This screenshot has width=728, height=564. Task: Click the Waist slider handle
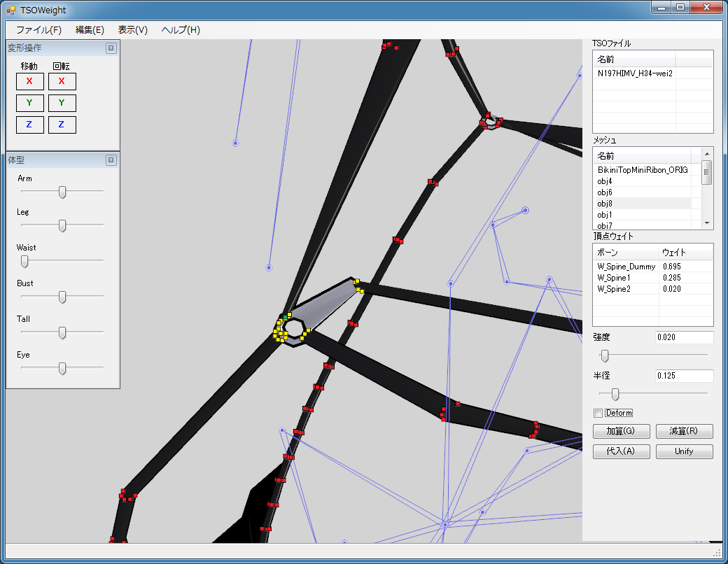[24, 261]
